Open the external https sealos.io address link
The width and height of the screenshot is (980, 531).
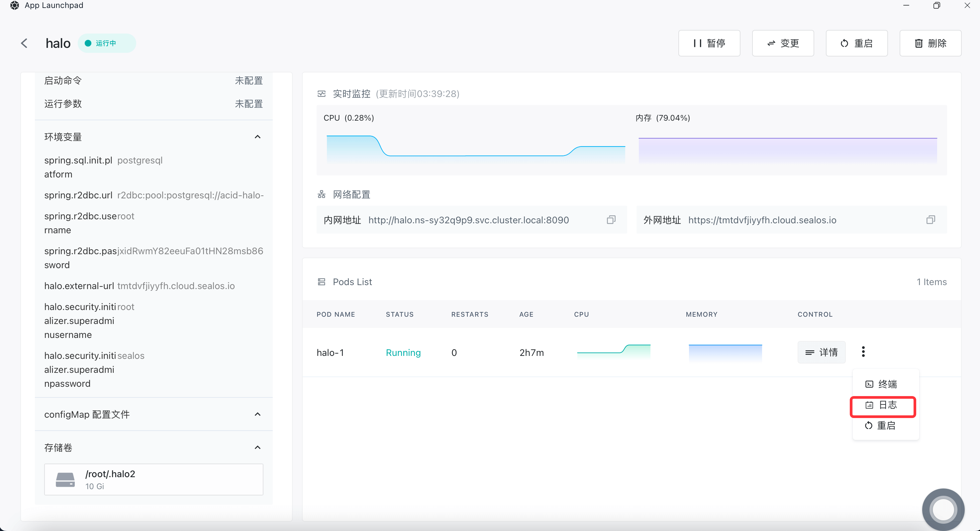pos(762,220)
